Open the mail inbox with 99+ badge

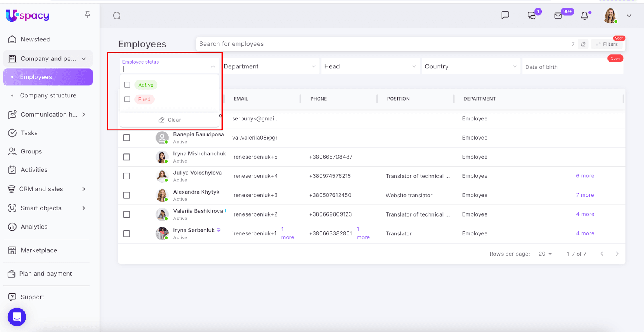point(558,16)
